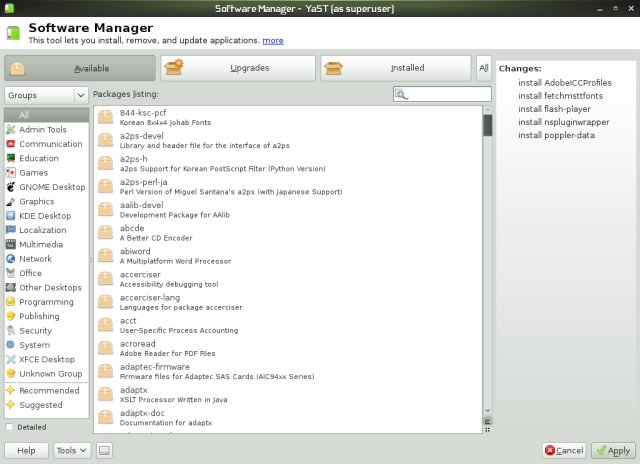Click the package search input field
The height and width of the screenshot is (464, 640).
pyautogui.click(x=442, y=94)
